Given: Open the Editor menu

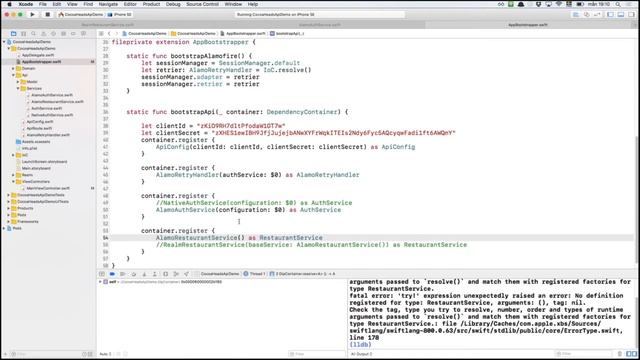Looking at the screenshot, I should point(130,4).
